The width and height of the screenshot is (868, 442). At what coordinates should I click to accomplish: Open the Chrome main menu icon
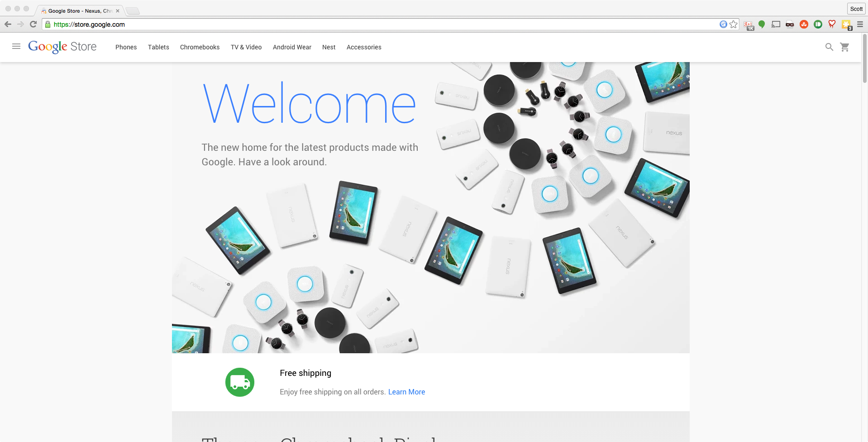pyautogui.click(x=860, y=24)
